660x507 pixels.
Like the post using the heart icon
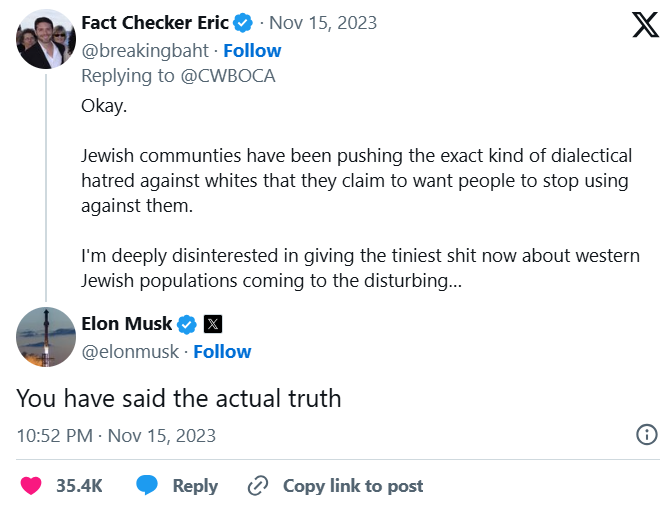tap(31, 486)
